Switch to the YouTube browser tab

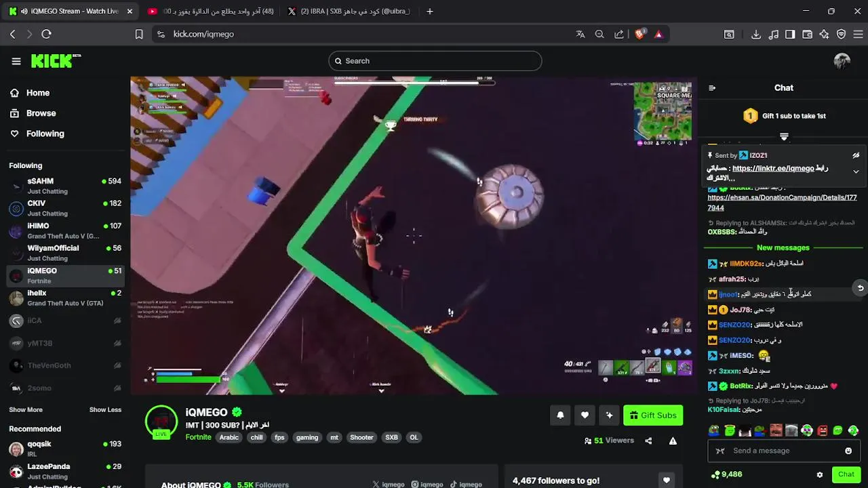click(210, 11)
